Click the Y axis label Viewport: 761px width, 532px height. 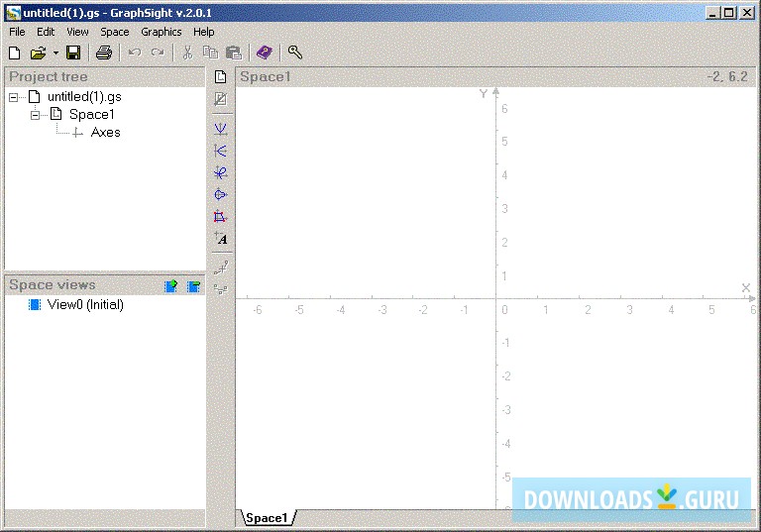483,94
